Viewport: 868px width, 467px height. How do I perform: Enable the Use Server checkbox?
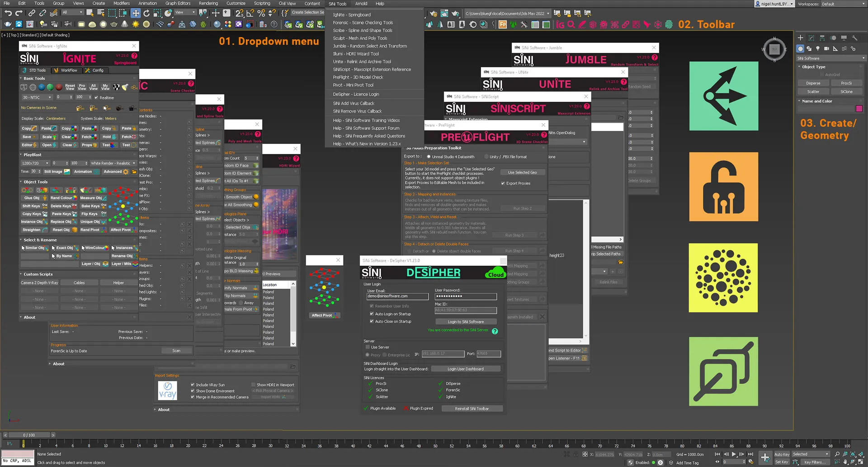(x=368, y=347)
